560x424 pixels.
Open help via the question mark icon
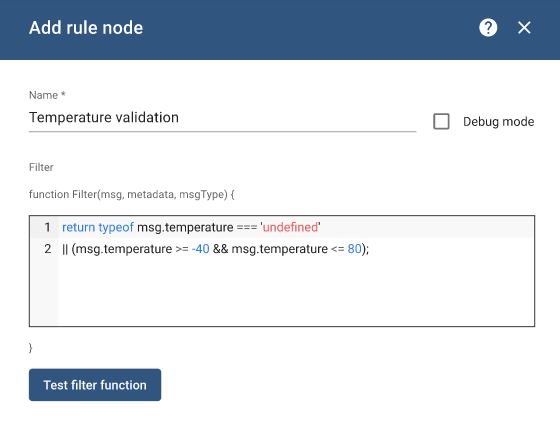click(488, 28)
